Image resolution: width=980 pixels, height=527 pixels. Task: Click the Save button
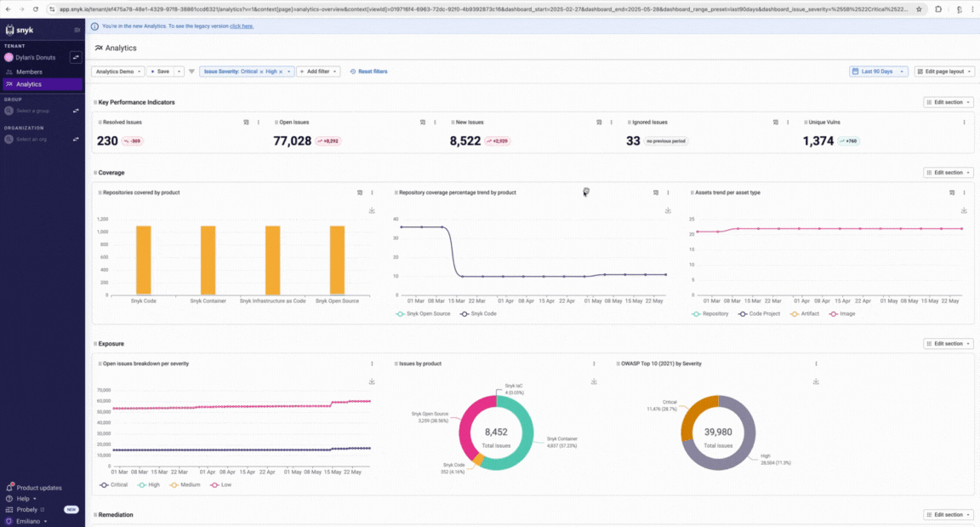tap(160, 72)
